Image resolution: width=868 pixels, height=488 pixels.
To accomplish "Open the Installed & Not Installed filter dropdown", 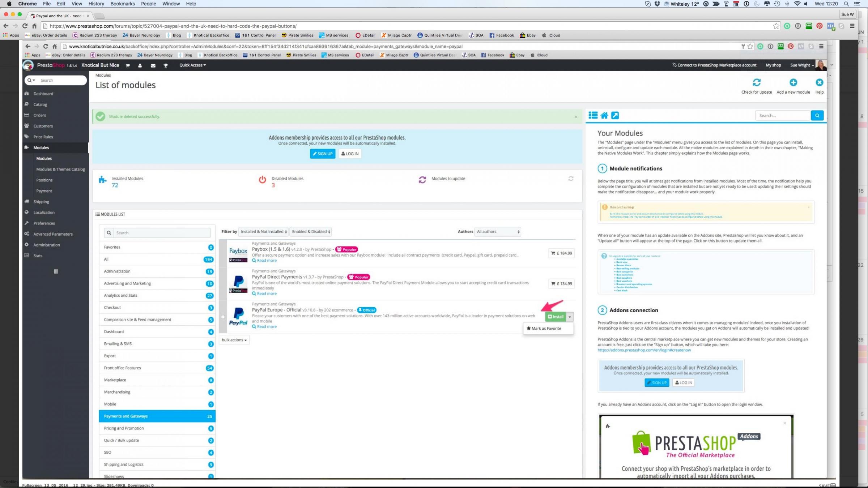I will (264, 232).
